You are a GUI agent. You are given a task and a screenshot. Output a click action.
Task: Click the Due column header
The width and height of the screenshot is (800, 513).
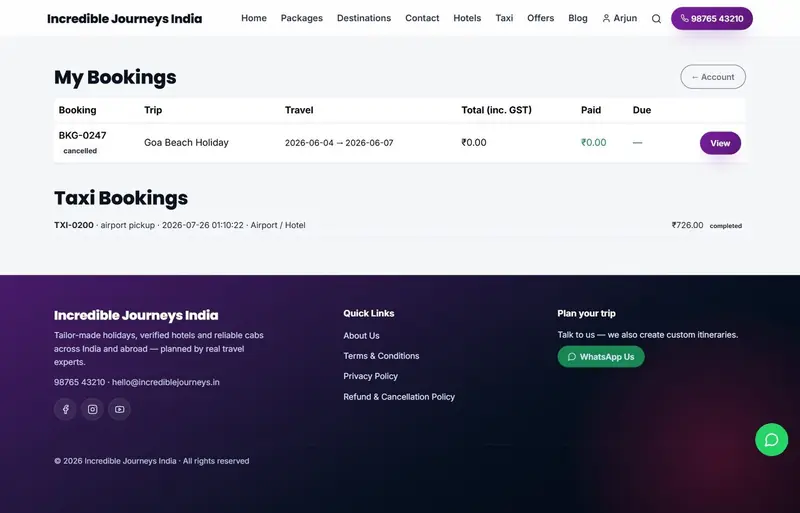coord(642,110)
